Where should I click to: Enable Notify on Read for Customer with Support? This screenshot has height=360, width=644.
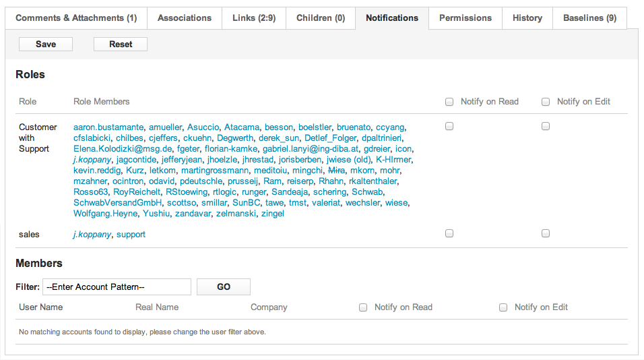point(449,126)
